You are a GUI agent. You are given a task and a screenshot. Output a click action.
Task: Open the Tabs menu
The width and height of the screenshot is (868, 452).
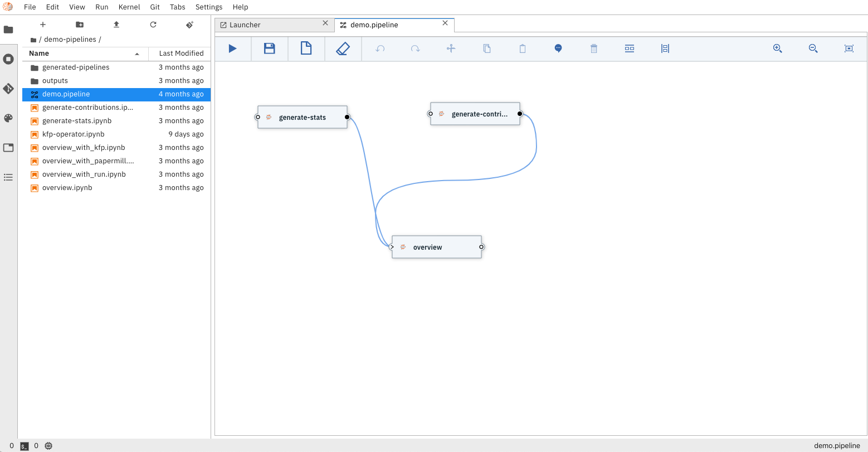click(x=178, y=7)
